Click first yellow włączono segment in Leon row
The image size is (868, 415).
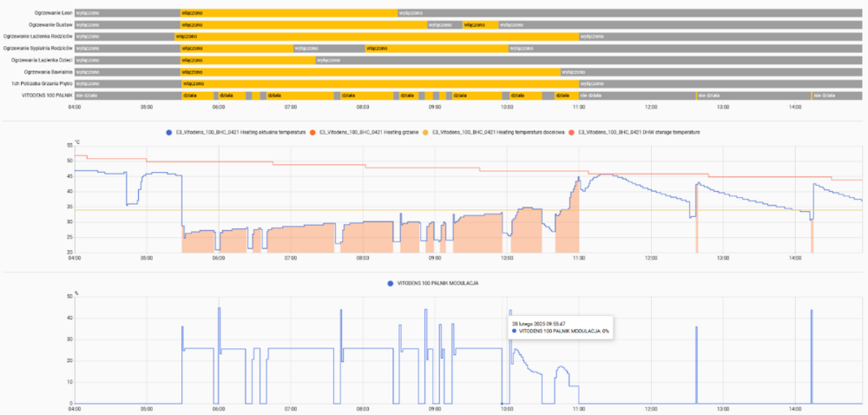click(288, 13)
